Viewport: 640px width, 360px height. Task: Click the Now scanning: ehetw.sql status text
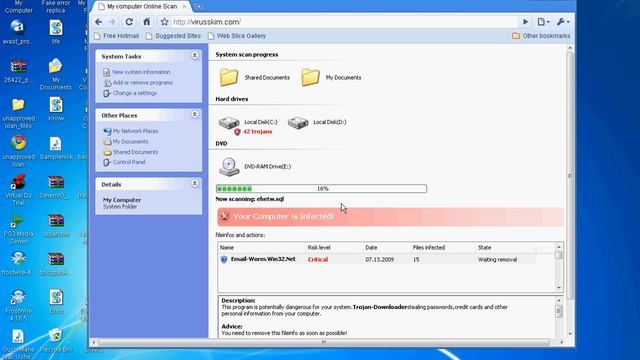[x=250, y=199]
